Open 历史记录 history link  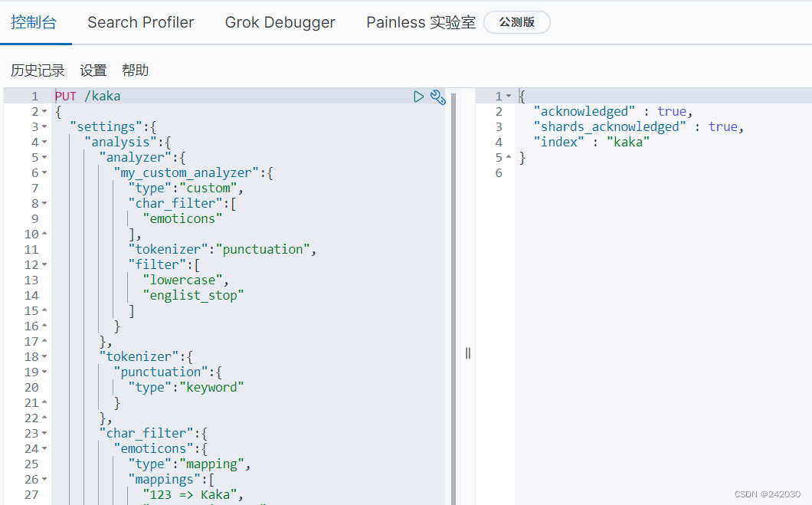[38, 70]
